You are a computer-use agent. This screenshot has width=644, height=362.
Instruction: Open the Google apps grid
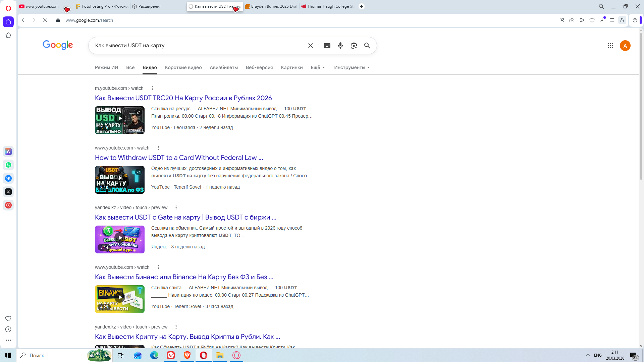point(610,46)
